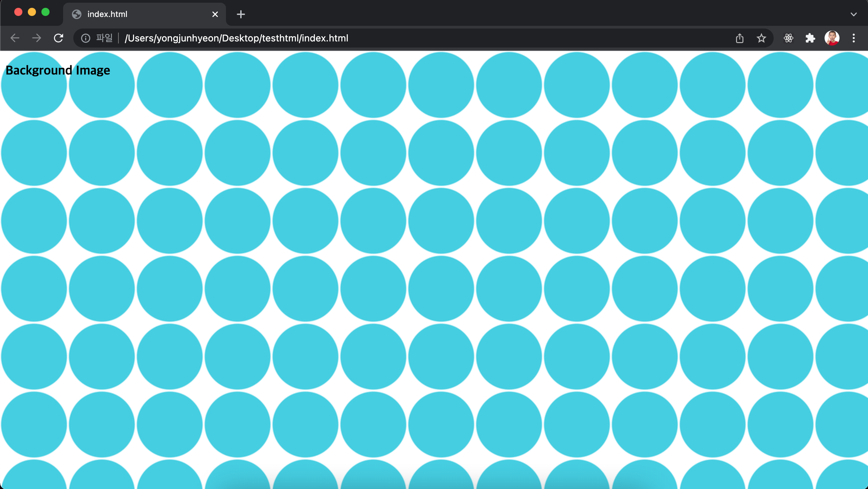Click the forward navigation arrow
Viewport: 868px width, 489px height.
tap(37, 38)
